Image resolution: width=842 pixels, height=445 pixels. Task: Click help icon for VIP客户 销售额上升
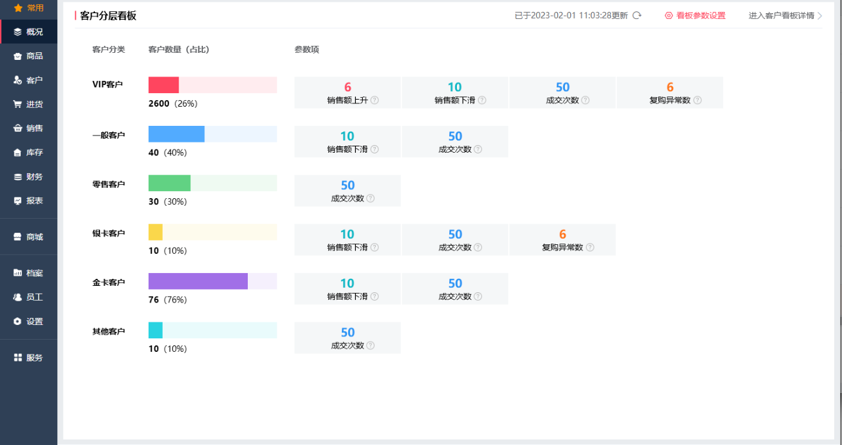click(x=375, y=100)
